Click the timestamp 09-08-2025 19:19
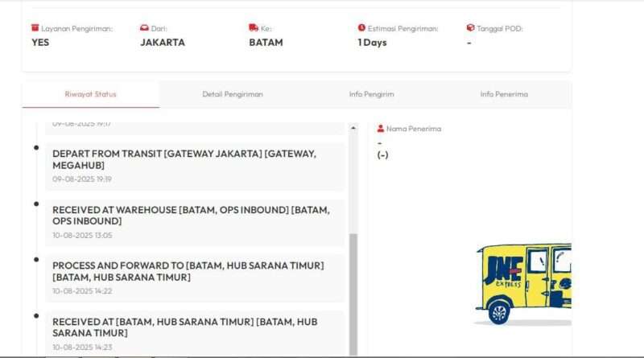Screen dimensions: 644x358 (x=82, y=179)
